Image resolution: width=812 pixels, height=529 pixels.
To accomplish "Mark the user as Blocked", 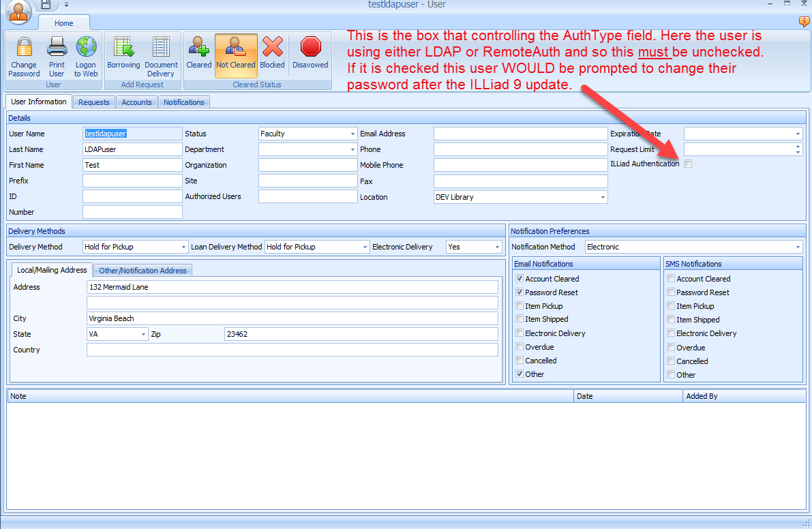I will click(272, 48).
